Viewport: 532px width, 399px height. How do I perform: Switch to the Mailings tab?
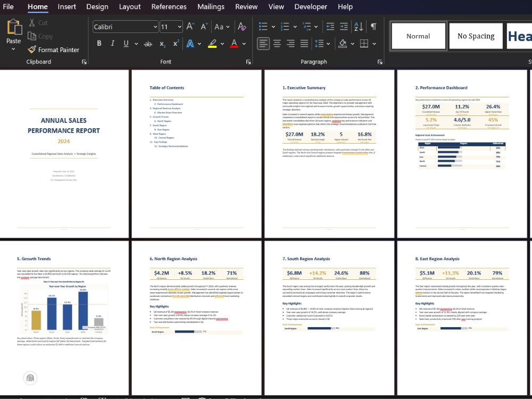(x=211, y=7)
